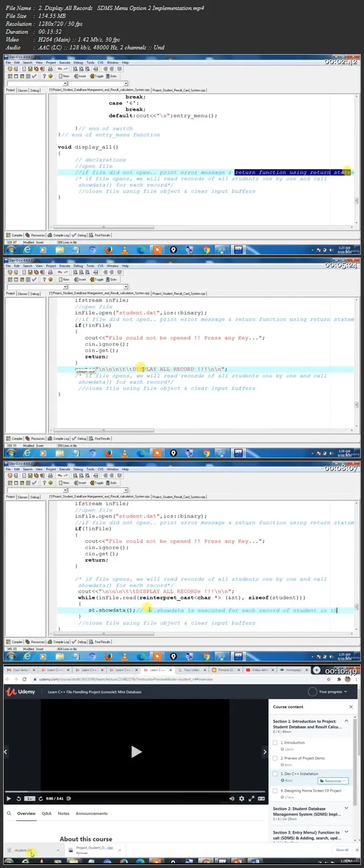Click the Udemy video progress bar
Screen dimensions: 364x868
[x=136, y=791]
